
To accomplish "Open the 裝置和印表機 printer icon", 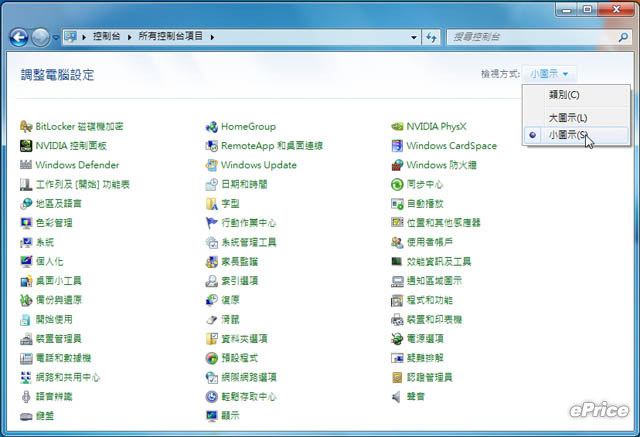I will pos(397,319).
